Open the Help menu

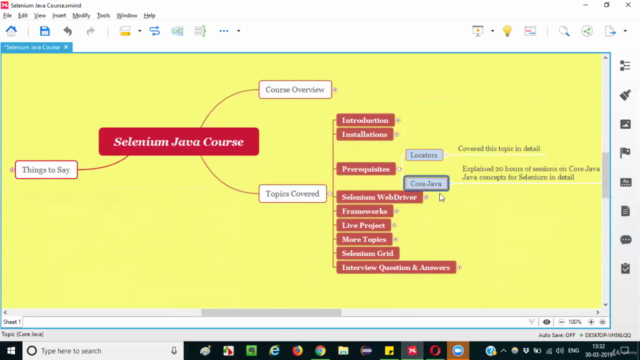pyautogui.click(x=149, y=16)
